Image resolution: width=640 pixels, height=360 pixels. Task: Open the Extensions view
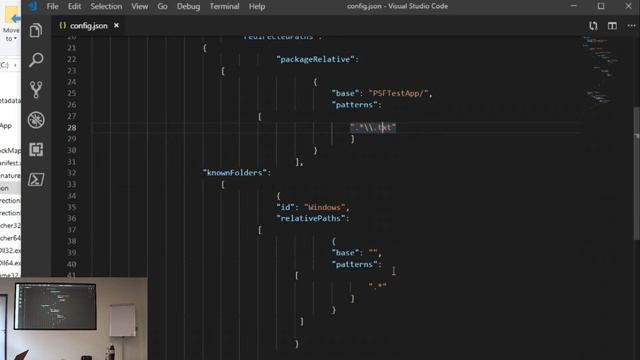point(36,149)
